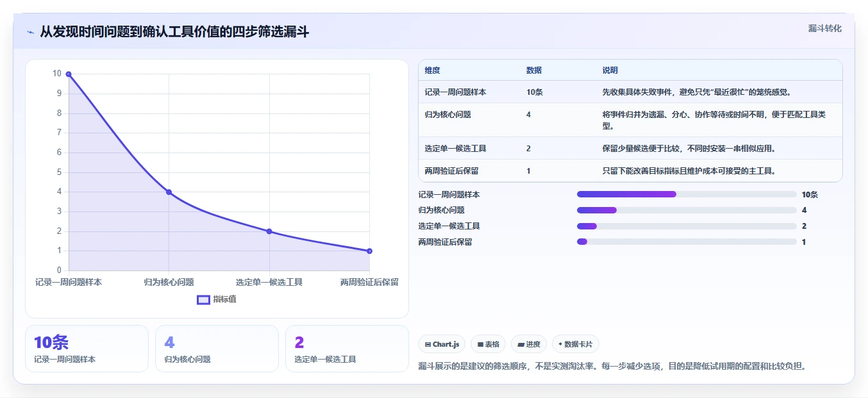Click the x-axis label 两周验证后保留
Viewport: 868px width, 398px height.
click(369, 282)
